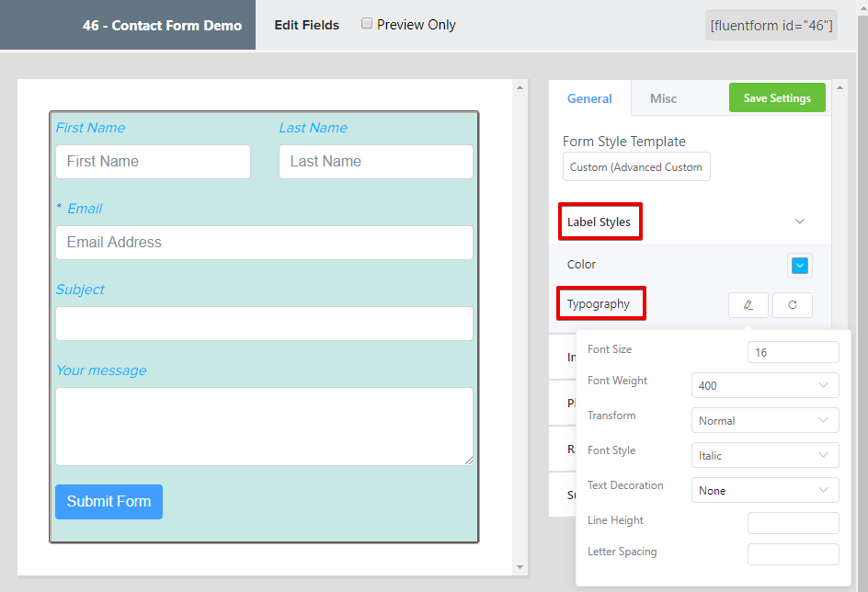868x592 pixels.
Task: Click the Save Settings button
Action: 777,98
